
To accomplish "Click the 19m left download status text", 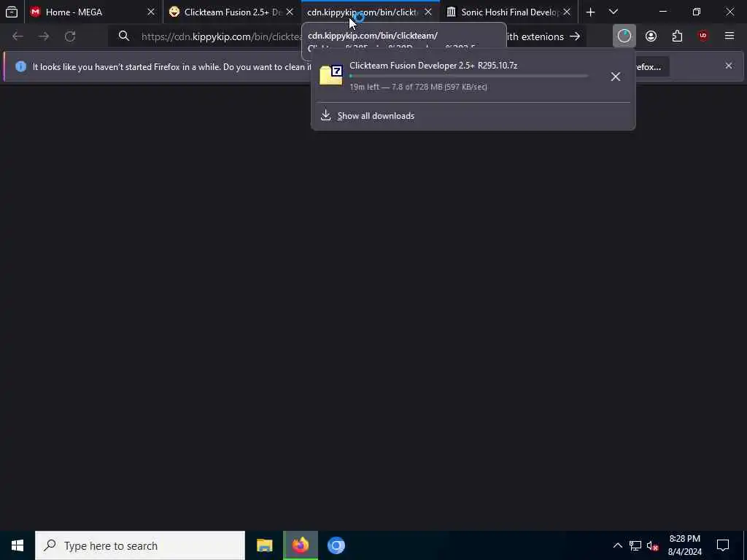I will point(418,87).
